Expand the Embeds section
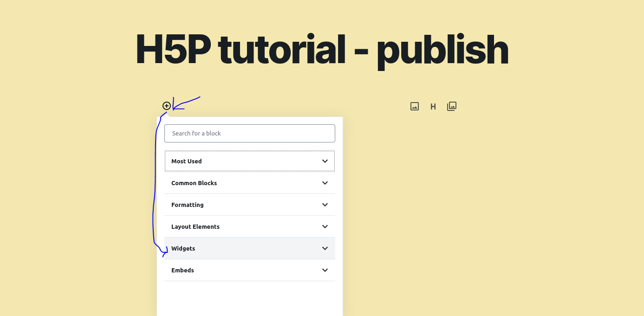Image resolution: width=644 pixels, height=316 pixels. 250,270
